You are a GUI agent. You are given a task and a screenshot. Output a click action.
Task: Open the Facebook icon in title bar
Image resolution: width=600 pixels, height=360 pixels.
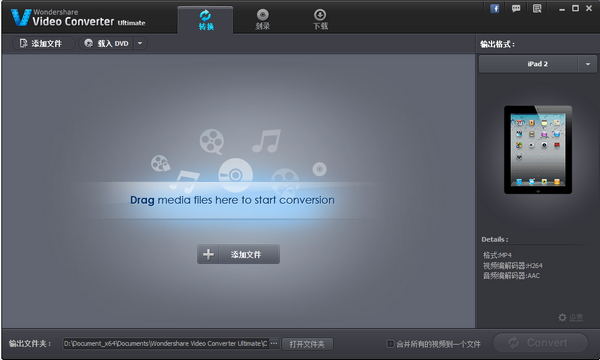(495, 8)
